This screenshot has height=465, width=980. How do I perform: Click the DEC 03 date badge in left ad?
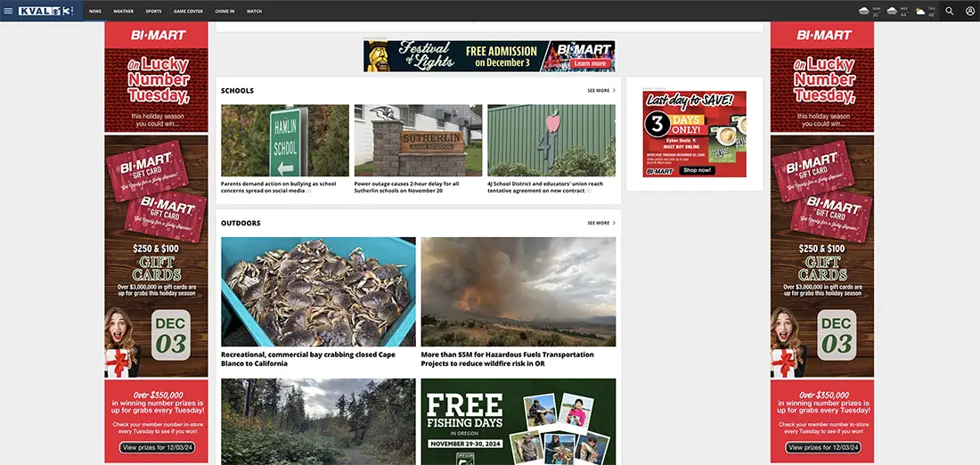(x=171, y=335)
